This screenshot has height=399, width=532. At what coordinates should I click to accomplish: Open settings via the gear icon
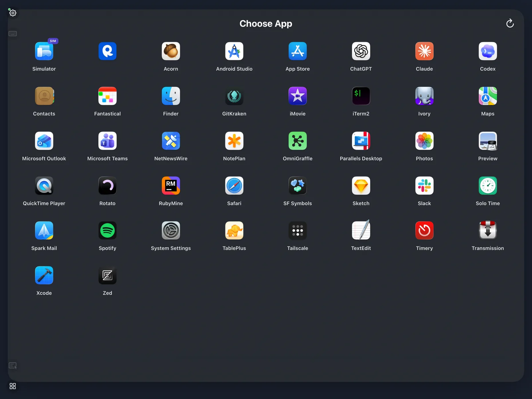pyautogui.click(x=13, y=13)
